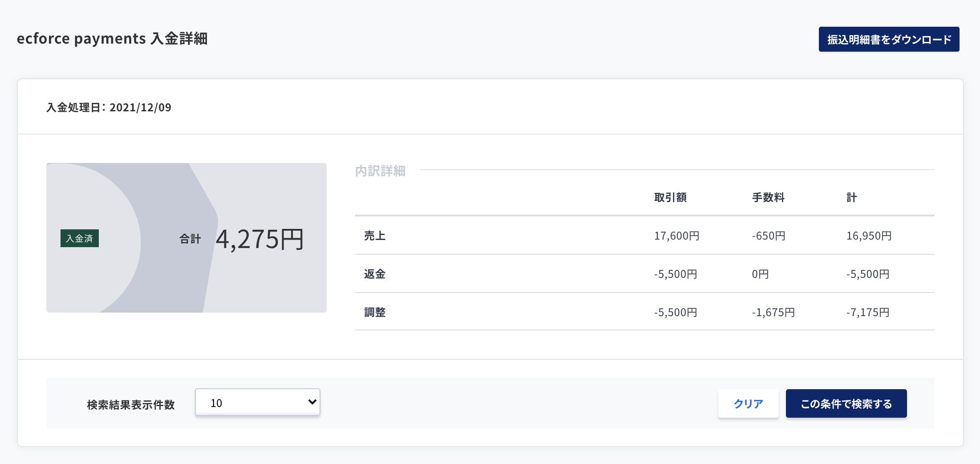Image resolution: width=980 pixels, height=464 pixels.
Task: Click the dropdown chevron arrow beside 10
Action: tap(312, 402)
